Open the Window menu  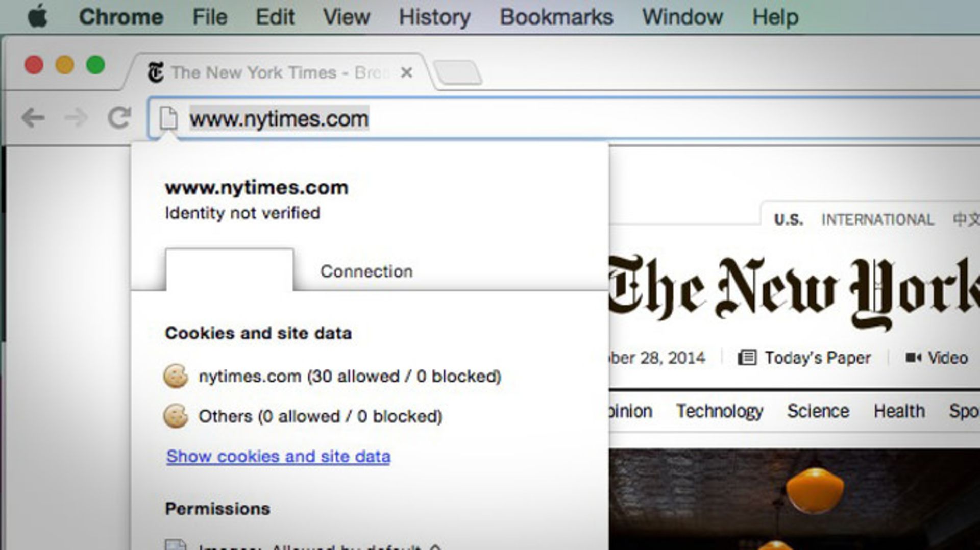pyautogui.click(x=682, y=17)
